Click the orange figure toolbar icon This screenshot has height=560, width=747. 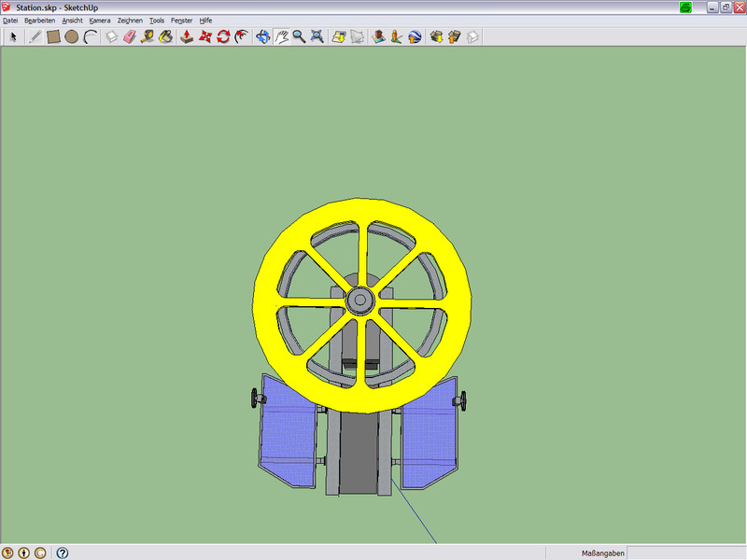[396, 36]
